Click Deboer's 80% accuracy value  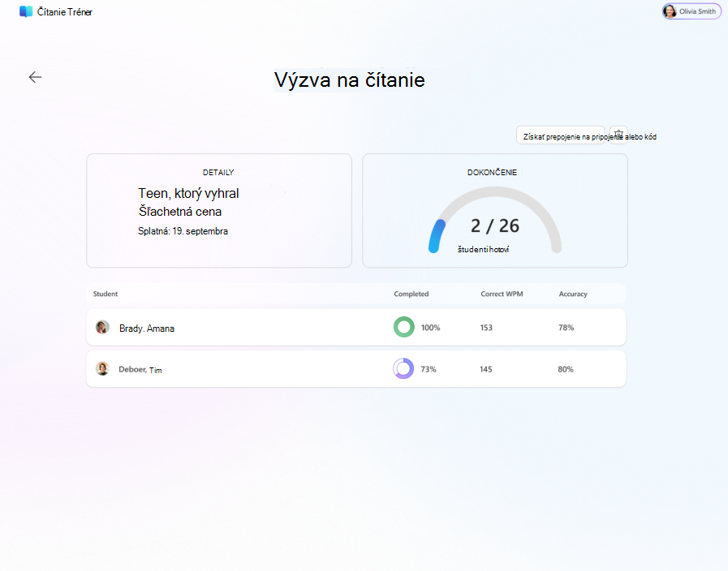click(566, 369)
